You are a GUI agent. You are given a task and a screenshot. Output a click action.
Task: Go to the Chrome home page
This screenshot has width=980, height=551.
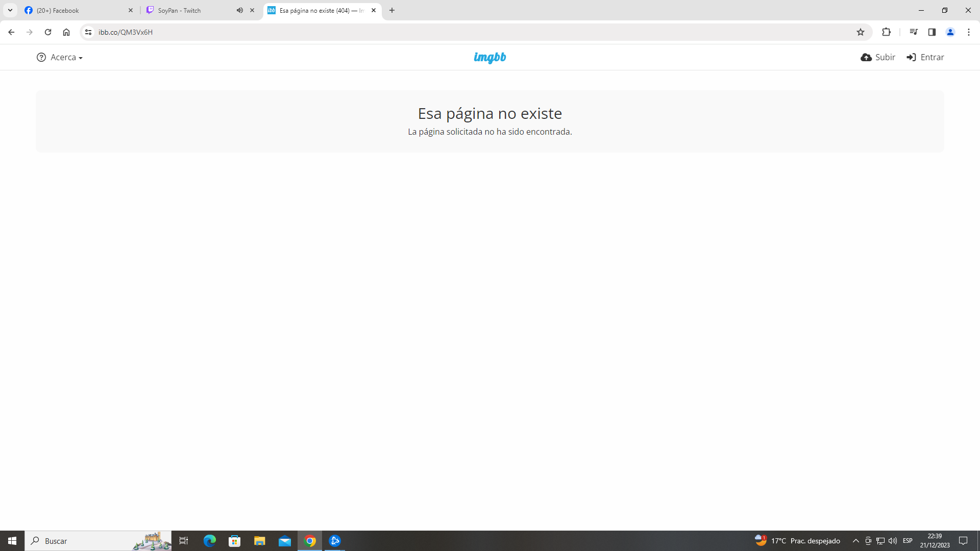[66, 32]
